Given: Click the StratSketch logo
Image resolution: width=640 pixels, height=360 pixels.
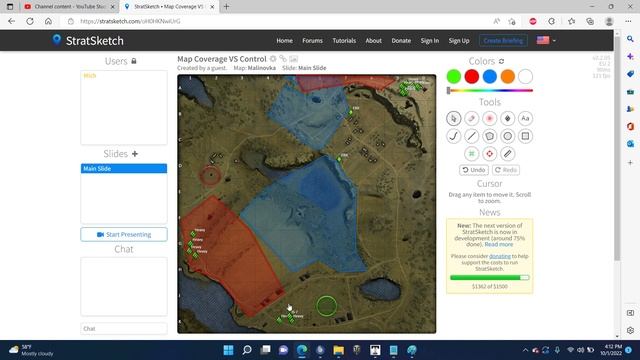Looking at the screenshot, I should 88,40.
